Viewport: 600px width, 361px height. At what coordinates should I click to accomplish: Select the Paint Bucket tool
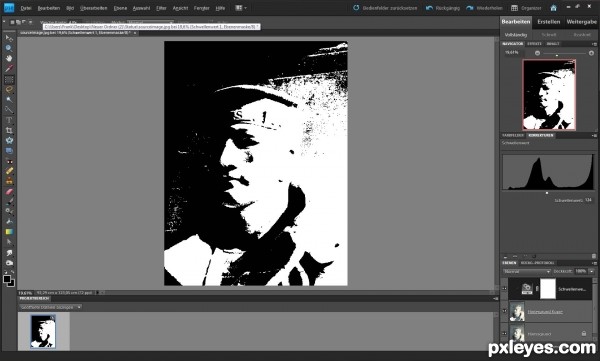point(9,222)
